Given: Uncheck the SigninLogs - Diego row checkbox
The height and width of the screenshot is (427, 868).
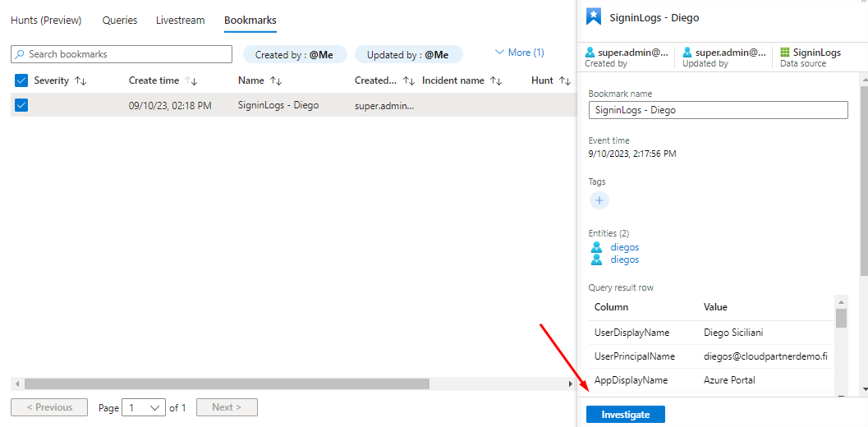Looking at the screenshot, I should point(21,105).
